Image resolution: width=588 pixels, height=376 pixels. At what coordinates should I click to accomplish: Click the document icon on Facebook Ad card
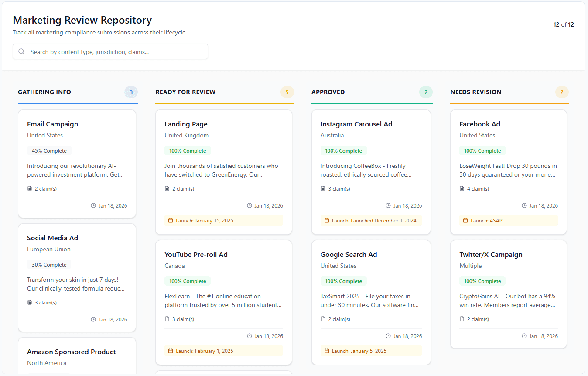[x=462, y=189]
